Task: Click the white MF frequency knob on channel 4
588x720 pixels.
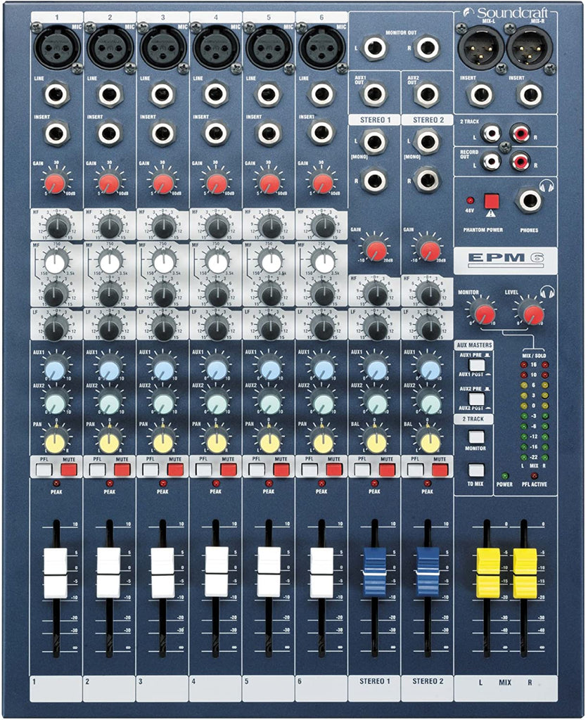Action: click(x=217, y=263)
